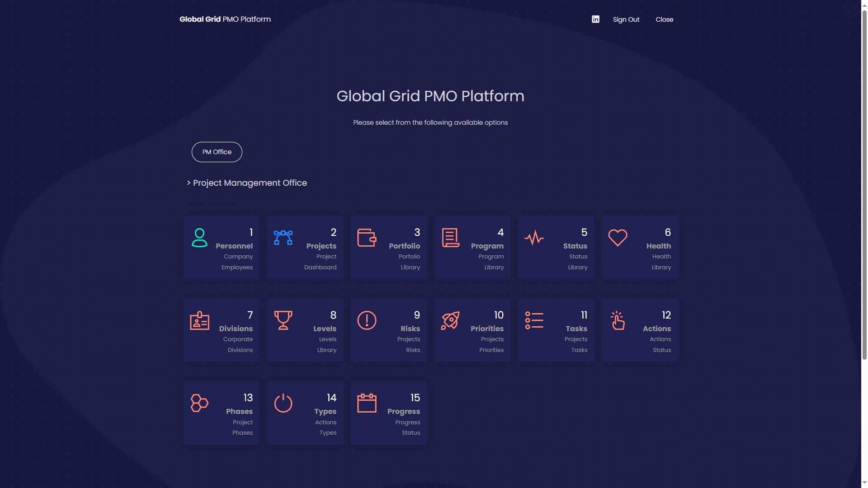
Task: Switch to the PM Office tab
Action: click(217, 152)
